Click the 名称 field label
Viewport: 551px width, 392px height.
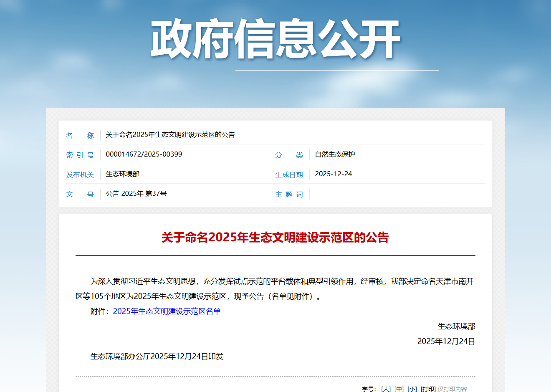[80, 135]
